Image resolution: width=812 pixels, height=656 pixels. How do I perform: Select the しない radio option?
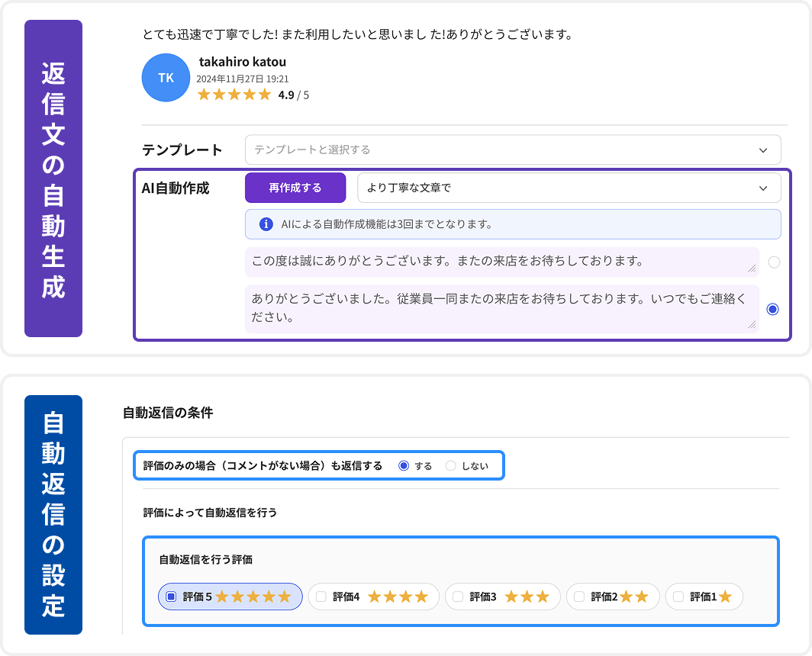450,465
